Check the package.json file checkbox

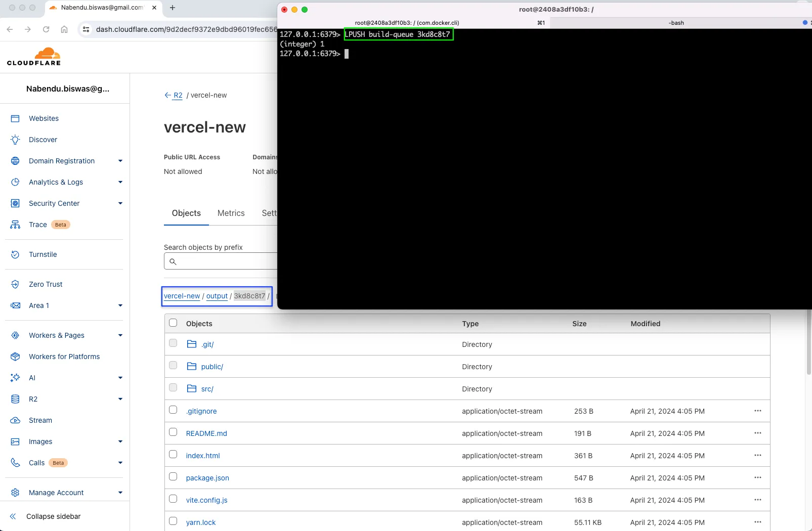[x=173, y=476]
